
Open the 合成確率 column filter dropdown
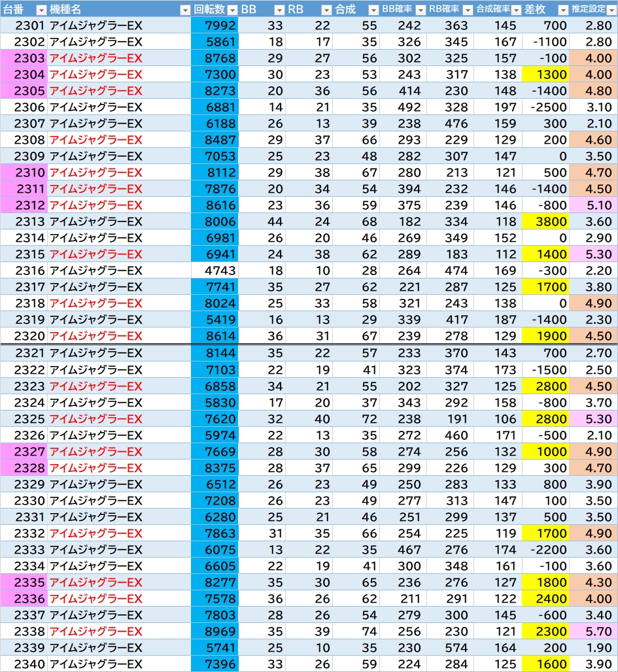pyautogui.click(x=516, y=10)
